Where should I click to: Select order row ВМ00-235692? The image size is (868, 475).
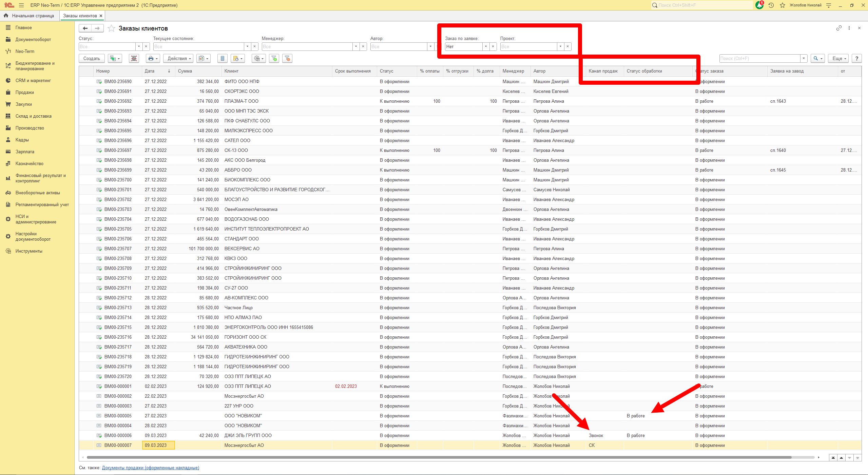pos(470,101)
